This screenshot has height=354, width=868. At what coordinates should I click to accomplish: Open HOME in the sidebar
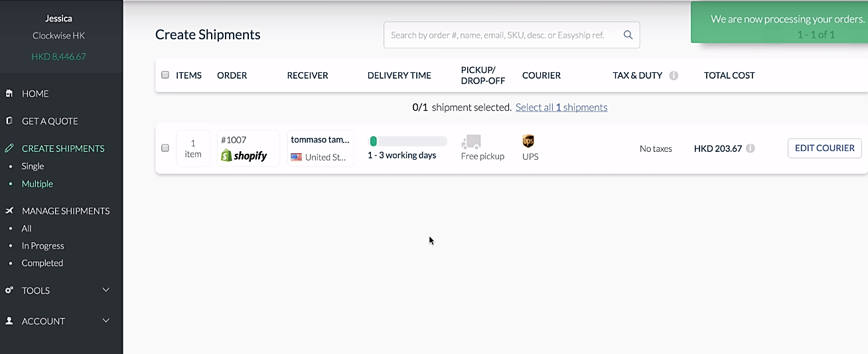tap(35, 93)
